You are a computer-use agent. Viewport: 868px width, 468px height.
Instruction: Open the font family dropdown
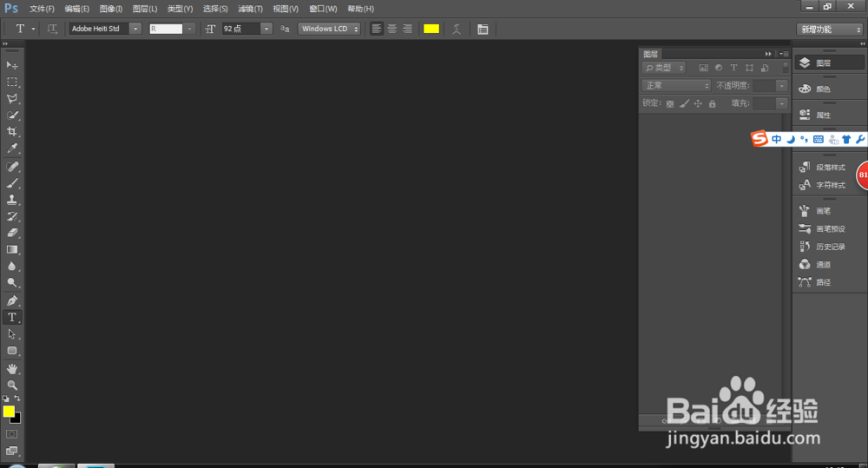coord(135,29)
